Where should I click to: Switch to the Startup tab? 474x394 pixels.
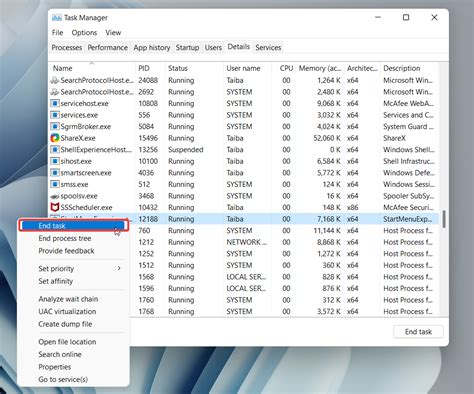click(x=187, y=48)
